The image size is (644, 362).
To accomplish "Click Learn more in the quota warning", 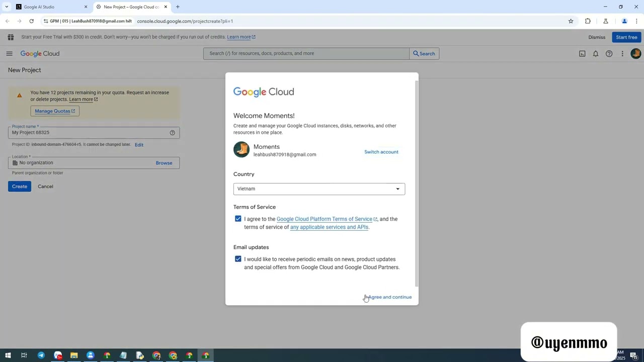I will (84, 100).
